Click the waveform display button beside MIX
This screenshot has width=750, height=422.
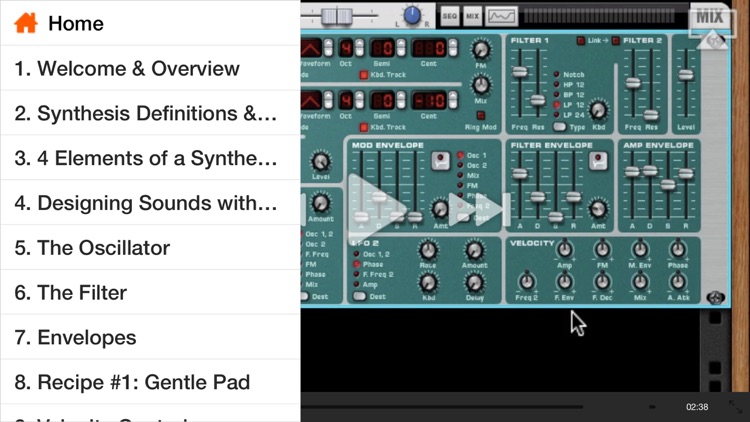click(501, 16)
